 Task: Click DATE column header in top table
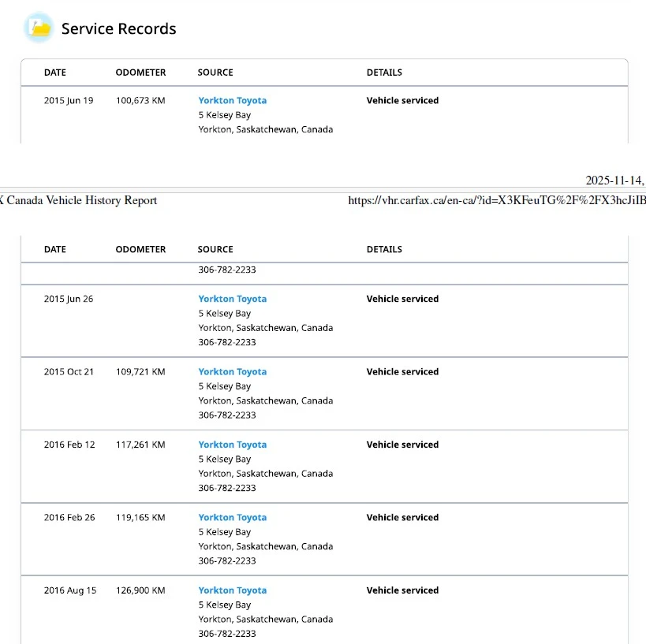click(x=55, y=73)
